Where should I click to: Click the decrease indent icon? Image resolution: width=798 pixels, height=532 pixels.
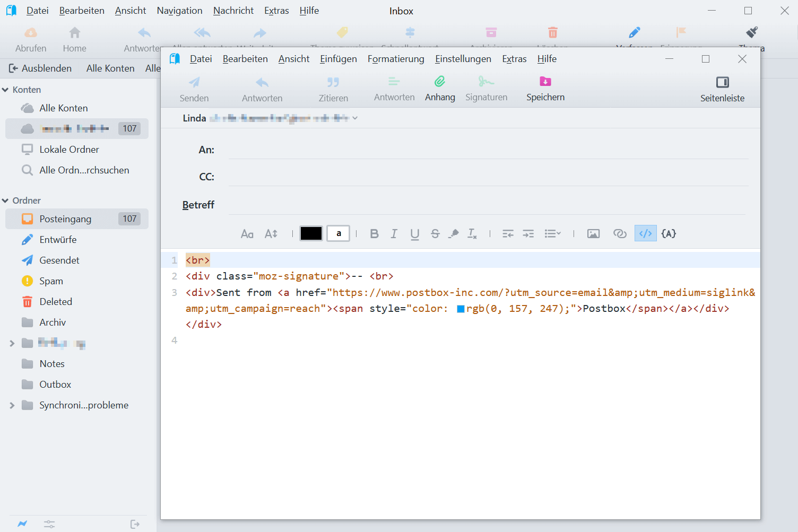[x=508, y=234]
